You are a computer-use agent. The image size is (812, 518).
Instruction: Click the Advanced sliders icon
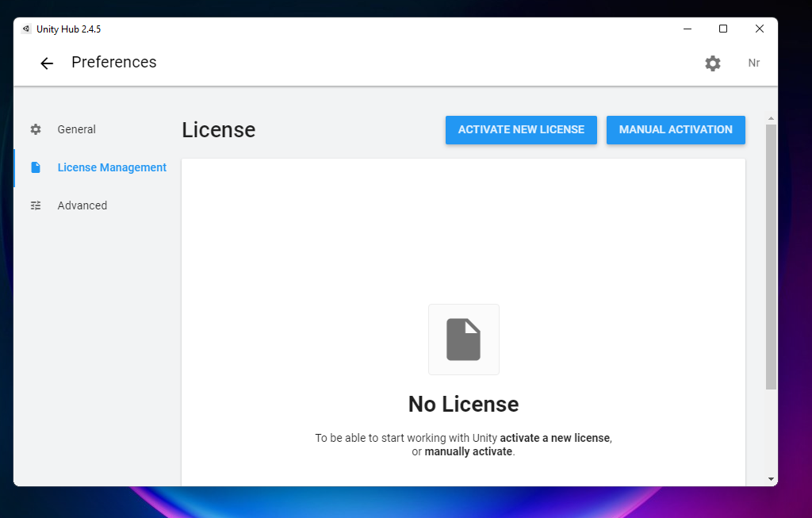pos(35,205)
